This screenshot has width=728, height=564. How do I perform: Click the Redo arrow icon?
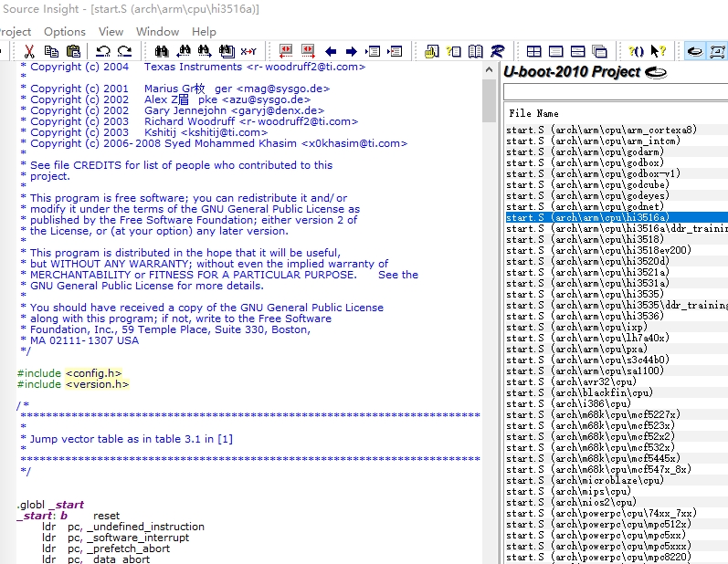click(x=124, y=52)
